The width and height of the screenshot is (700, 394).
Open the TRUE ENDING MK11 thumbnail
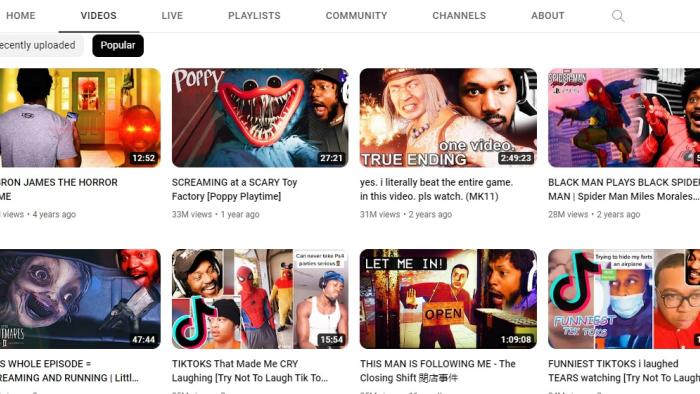pyautogui.click(x=448, y=118)
